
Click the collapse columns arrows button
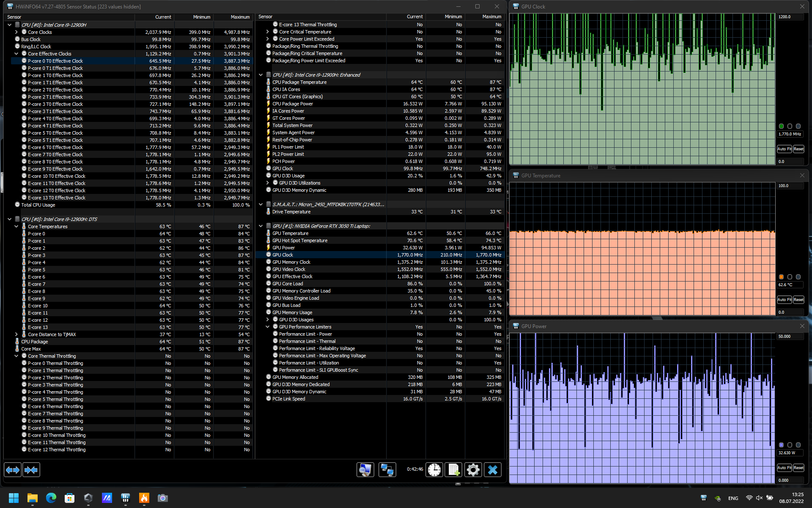pyautogui.click(x=31, y=470)
